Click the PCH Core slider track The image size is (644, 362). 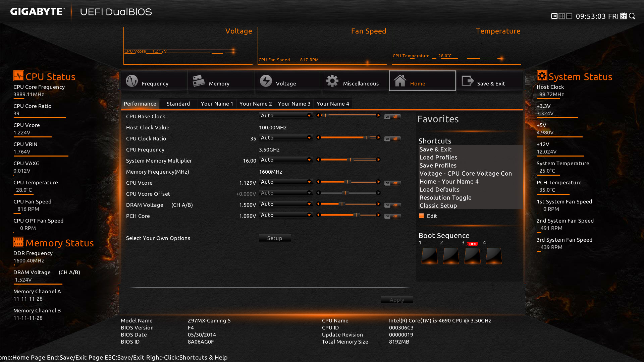click(348, 215)
